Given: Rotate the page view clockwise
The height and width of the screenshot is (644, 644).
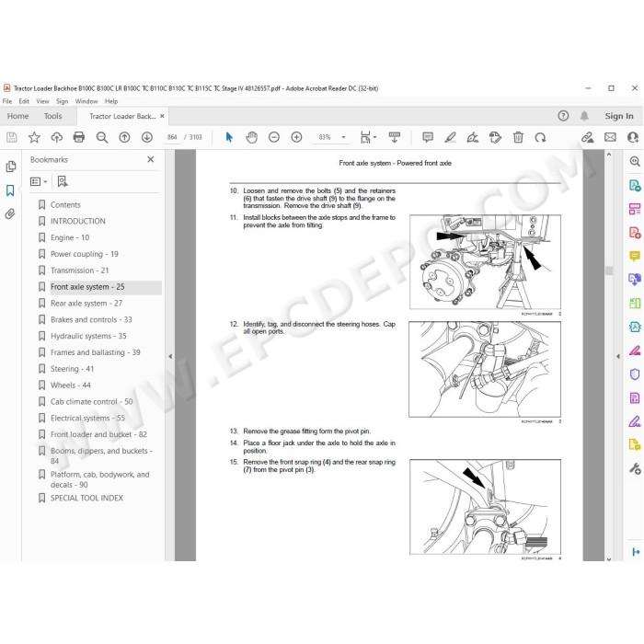Looking at the screenshot, I should [541, 137].
